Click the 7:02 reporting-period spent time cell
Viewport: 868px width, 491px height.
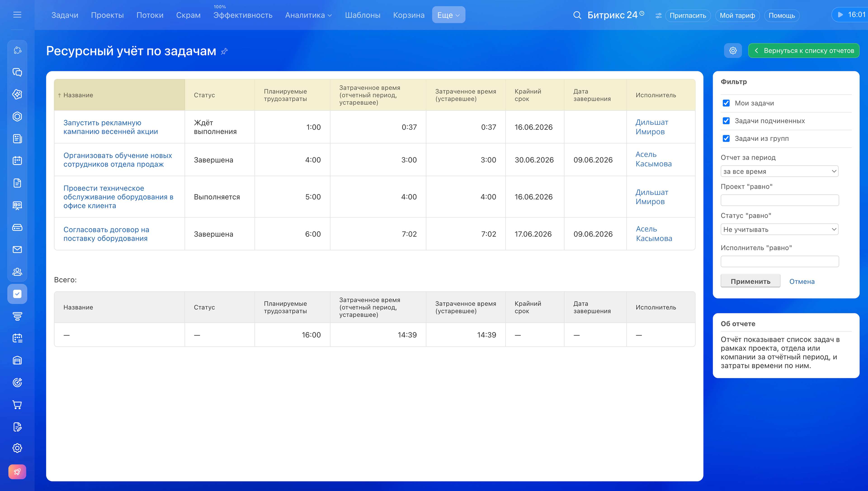point(378,234)
